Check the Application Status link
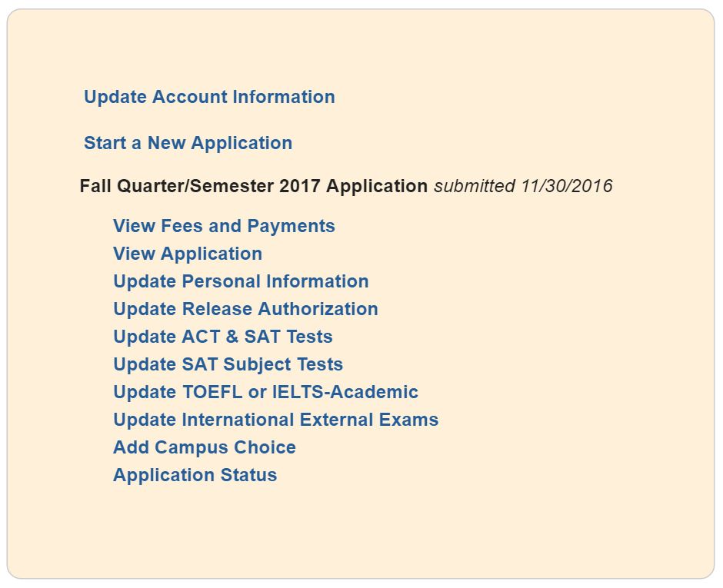The width and height of the screenshot is (723, 588). coord(195,475)
